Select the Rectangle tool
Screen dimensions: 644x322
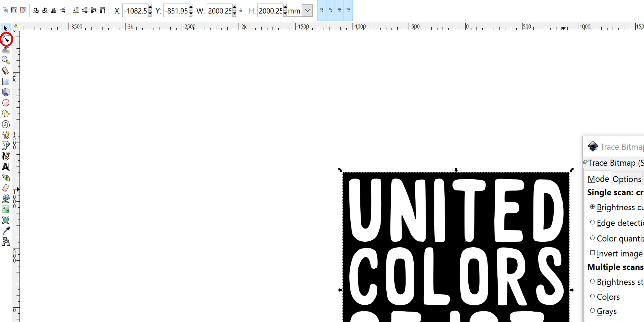point(6,82)
